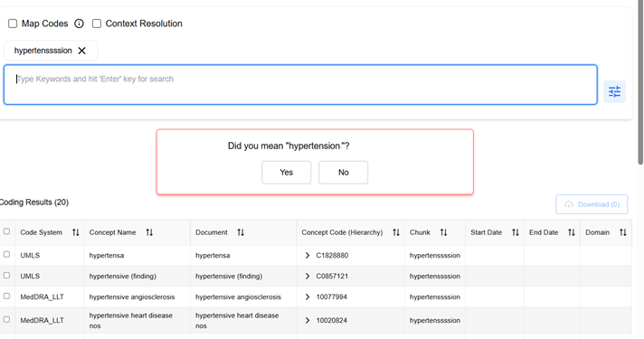The height and width of the screenshot is (339, 644).
Task: Tick the select-all checkbox in table header
Action: pos(6,231)
